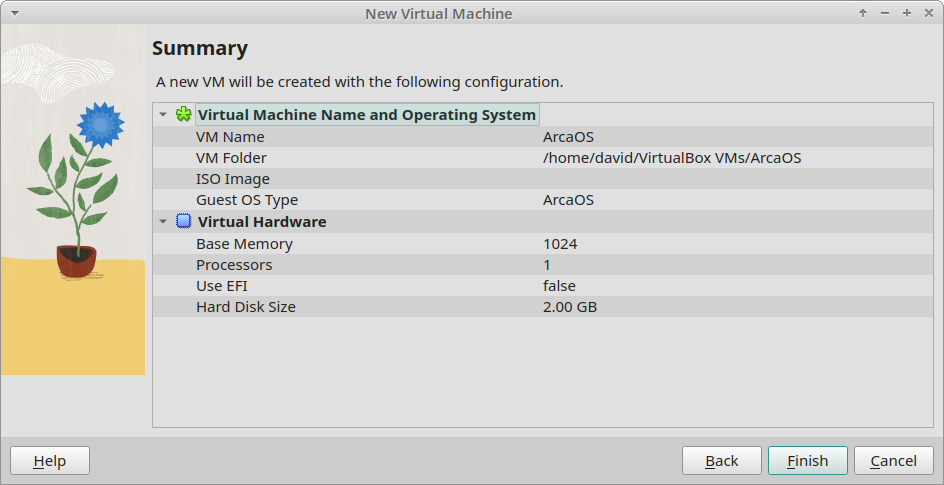Screen dimensions: 944x485
Task: Select the ISO Image row
Action: pos(542,179)
